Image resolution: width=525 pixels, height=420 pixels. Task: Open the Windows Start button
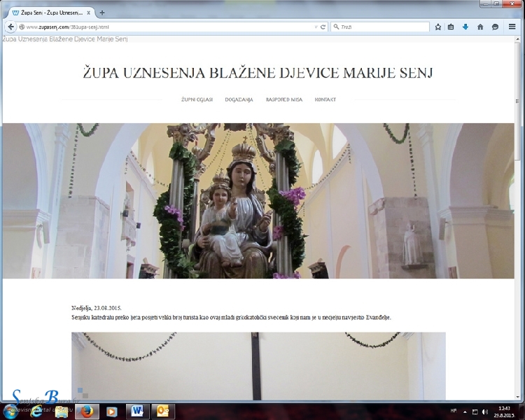[x=10, y=412]
